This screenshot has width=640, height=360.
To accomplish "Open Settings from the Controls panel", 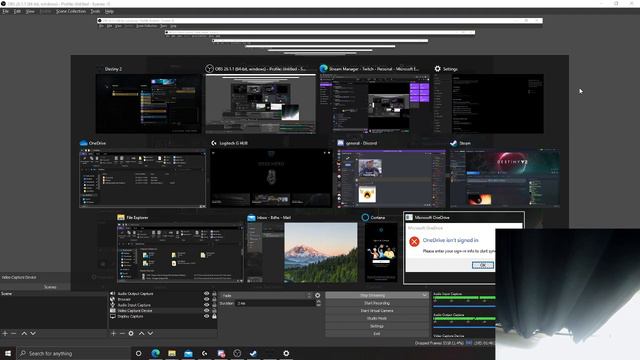I will click(x=377, y=326).
